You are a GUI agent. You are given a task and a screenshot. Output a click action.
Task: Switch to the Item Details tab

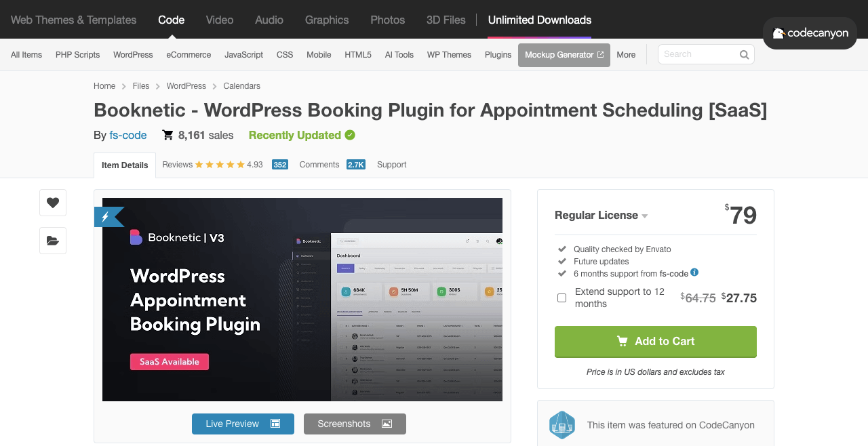point(125,165)
